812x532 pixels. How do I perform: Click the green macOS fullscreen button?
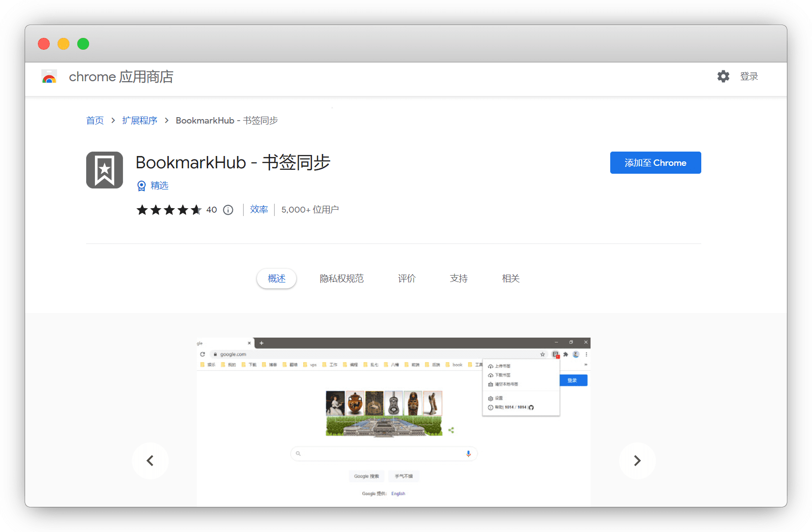[x=83, y=44]
